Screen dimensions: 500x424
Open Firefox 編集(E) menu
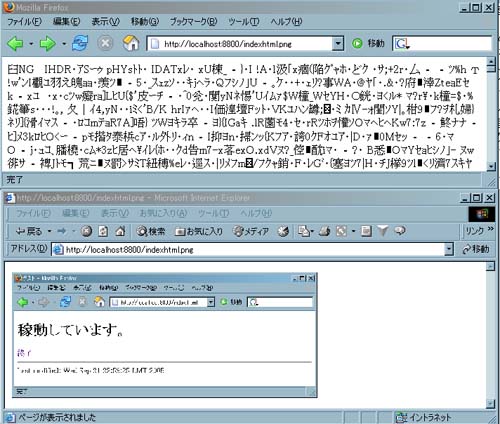pyautogui.click(x=66, y=22)
